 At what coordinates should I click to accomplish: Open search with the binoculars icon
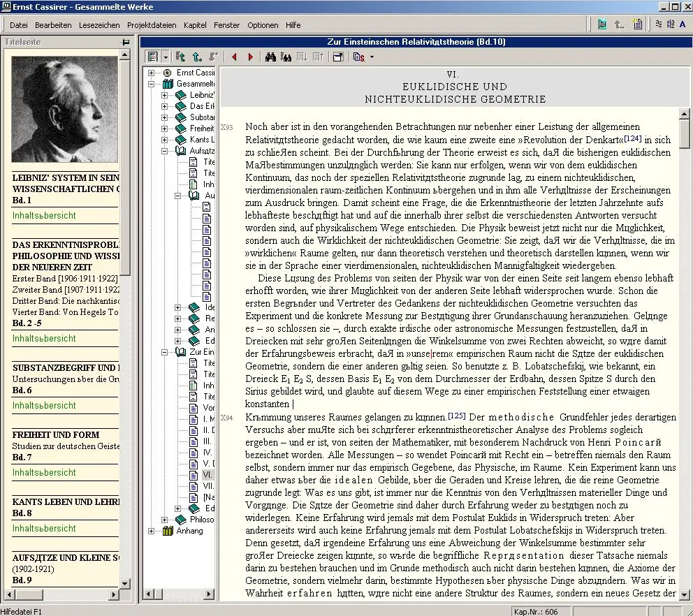tap(270, 57)
